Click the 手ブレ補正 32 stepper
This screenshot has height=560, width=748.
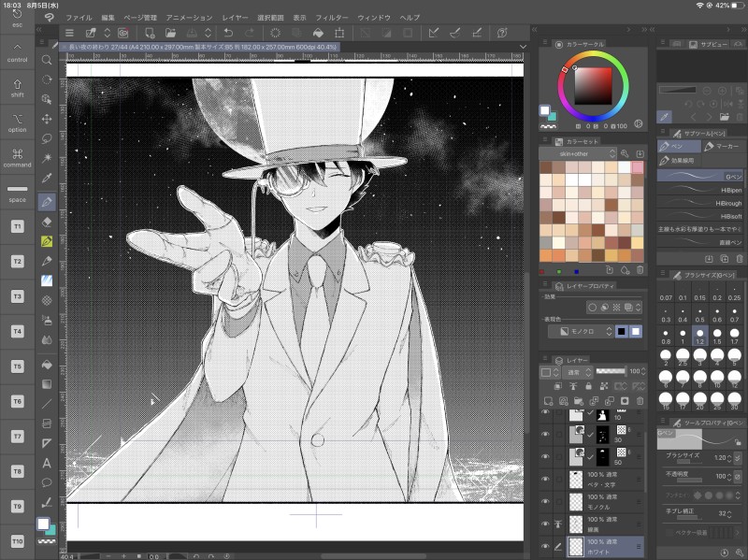pyautogui.click(x=729, y=514)
